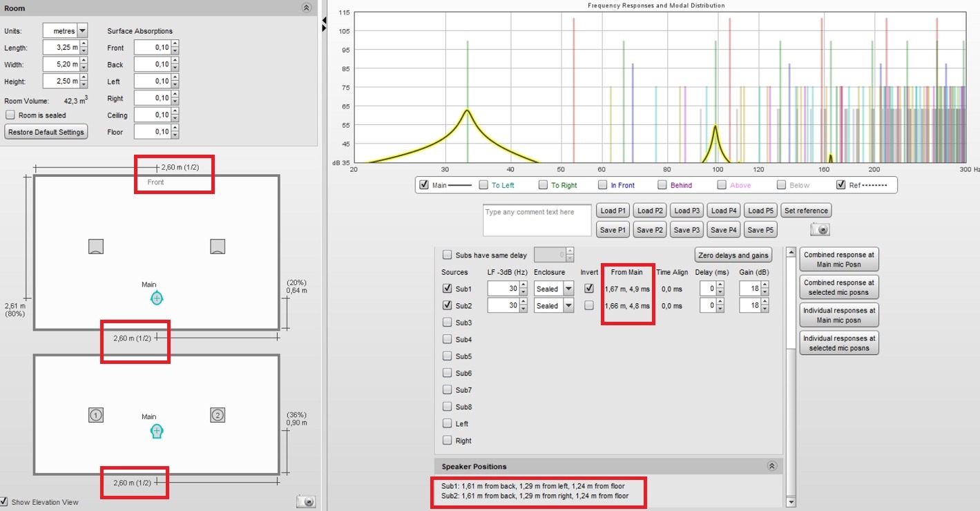The image size is (980, 511).
Task: Click Restore Default Settings button
Action: tap(46, 132)
